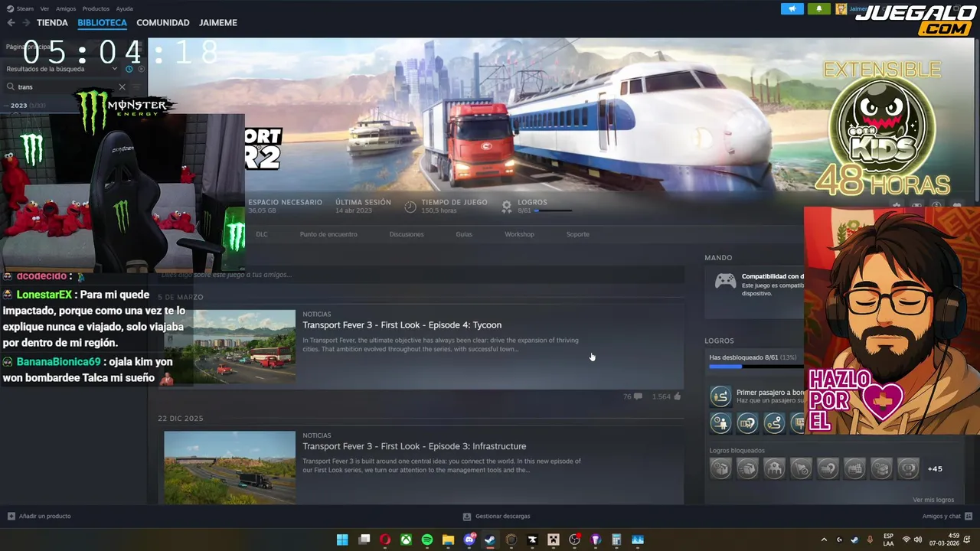Toggle the recent-activity clock filter
This screenshot has height=551, width=980.
pos(129,69)
